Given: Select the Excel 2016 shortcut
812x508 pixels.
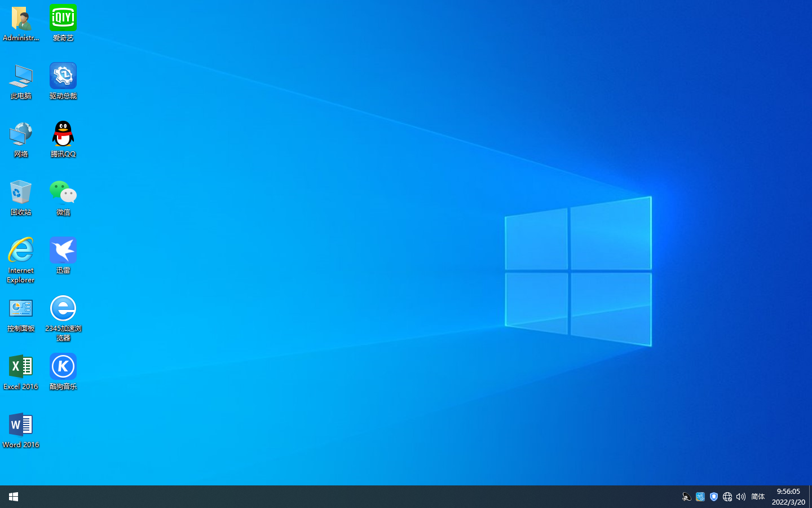Looking at the screenshot, I should [x=21, y=372].
